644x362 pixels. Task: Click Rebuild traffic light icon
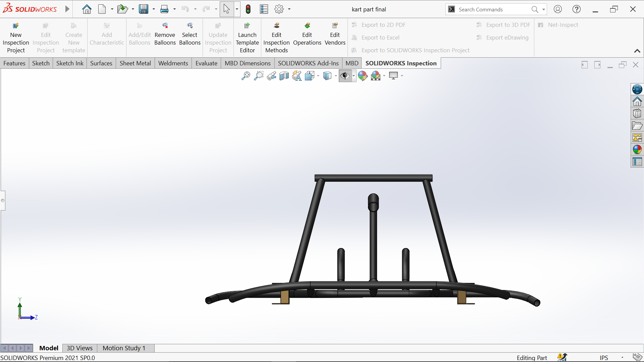pyautogui.click(x=248, y=9)
